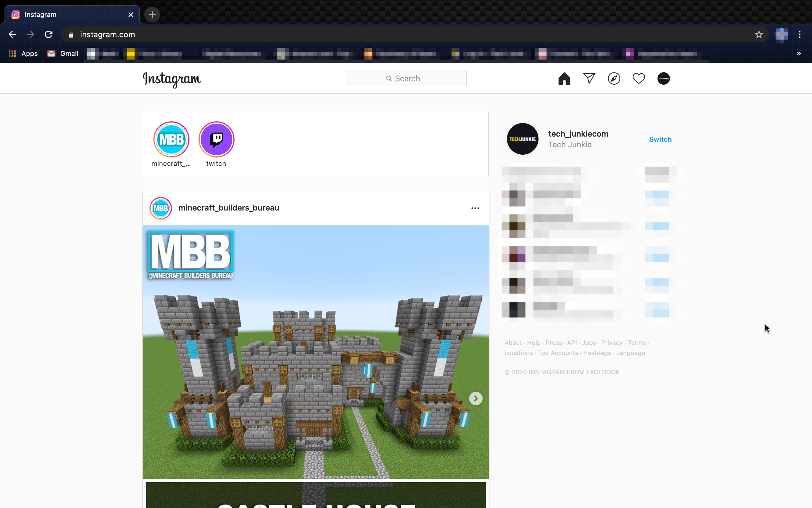The image size is (812, 508).
Task: Open minecraft_builders_bureau post avatar
Action: pos(161,208)
